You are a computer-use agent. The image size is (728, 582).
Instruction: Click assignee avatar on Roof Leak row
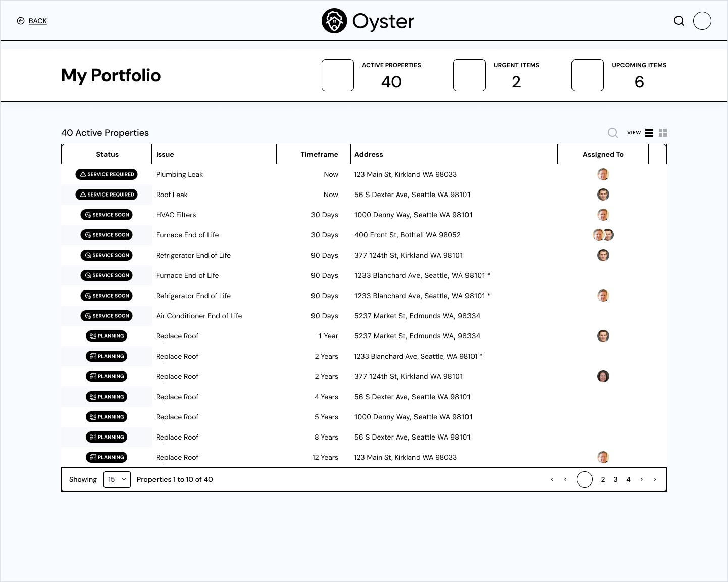[603, 195]
